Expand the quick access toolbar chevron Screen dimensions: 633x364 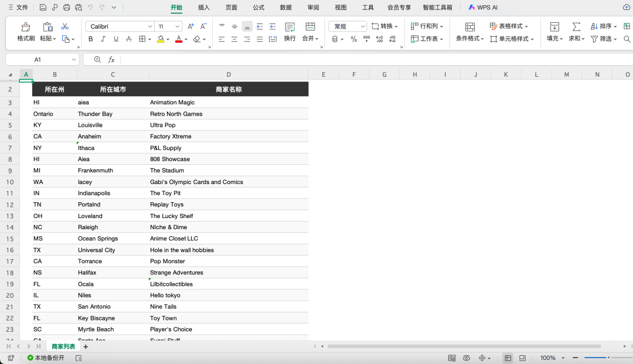(114, 7)
